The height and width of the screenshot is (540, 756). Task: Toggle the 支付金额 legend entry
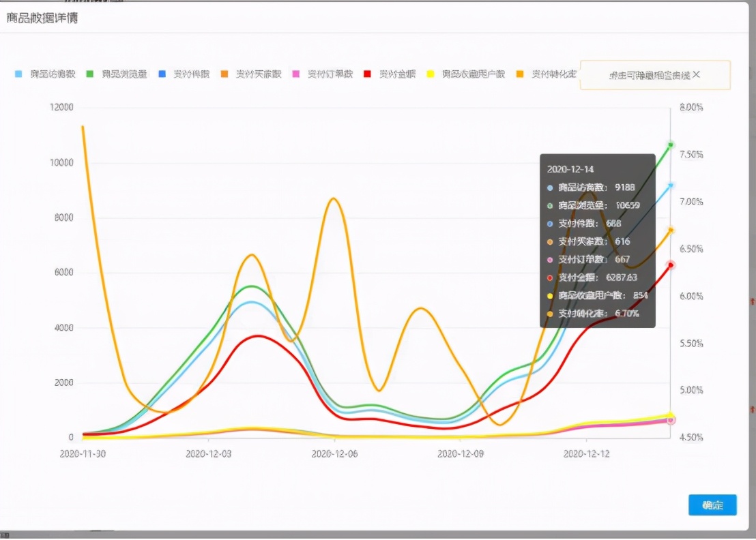(390, 74)
